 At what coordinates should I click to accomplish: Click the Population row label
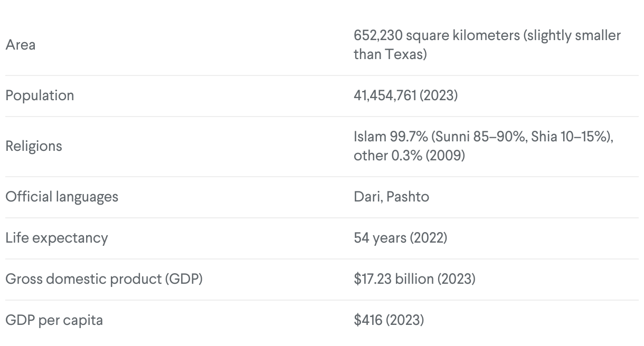click(40, 96)
